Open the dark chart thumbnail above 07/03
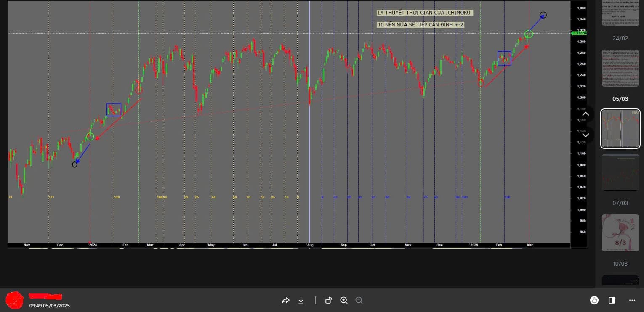The width and height of the screenshot is (644, 312). (620, 172)
